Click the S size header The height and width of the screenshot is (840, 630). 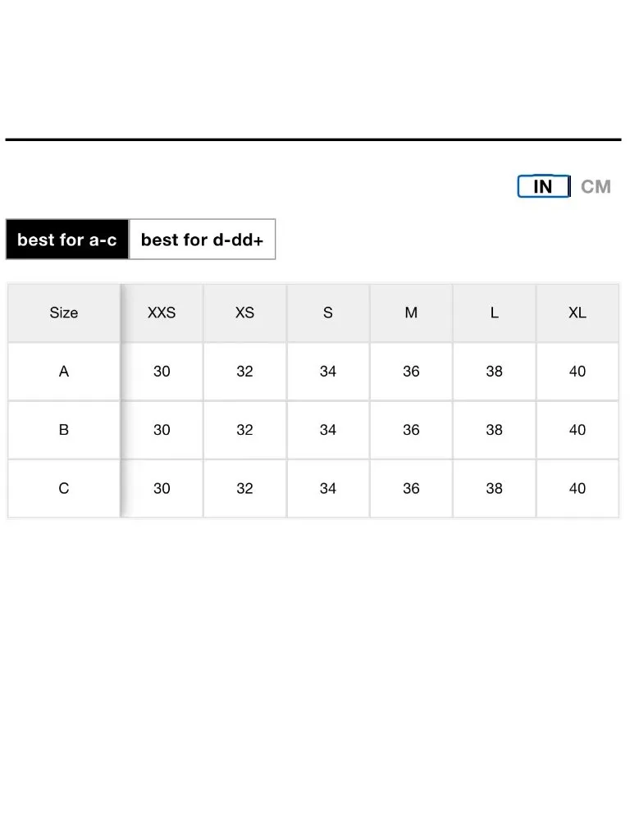328,313
